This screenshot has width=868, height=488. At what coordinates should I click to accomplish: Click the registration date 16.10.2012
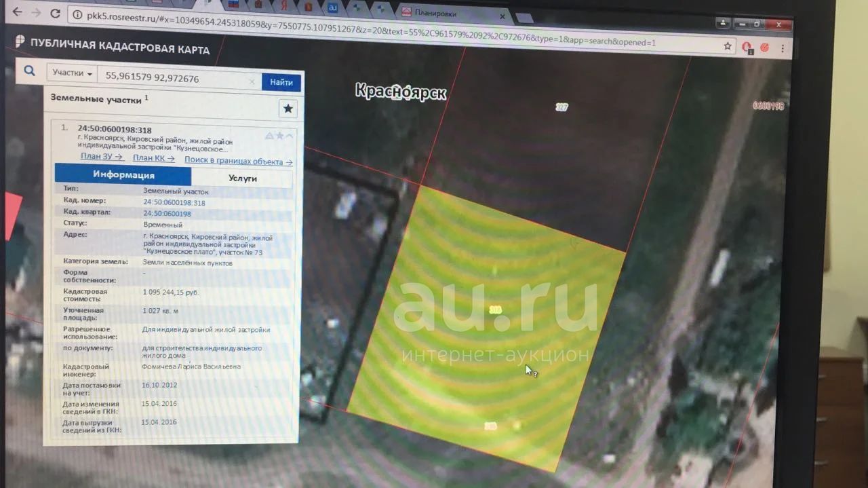click(x=159, y=385)
